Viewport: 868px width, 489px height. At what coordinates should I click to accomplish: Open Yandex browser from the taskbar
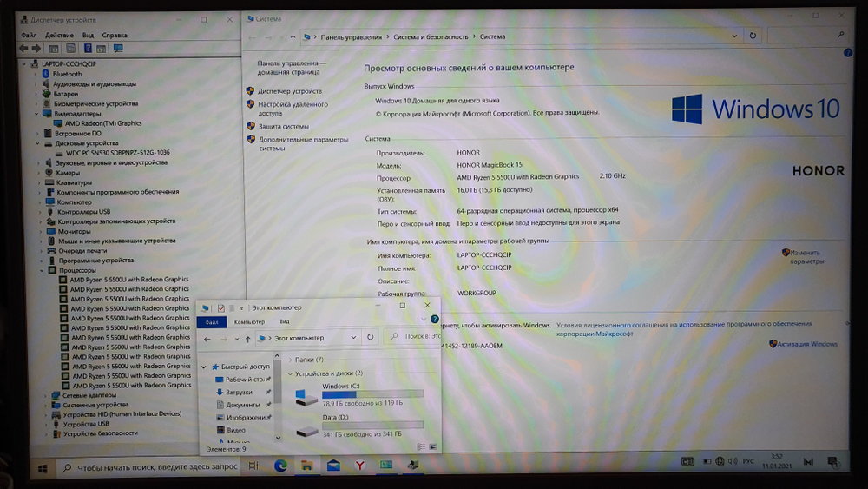[360, 466]
